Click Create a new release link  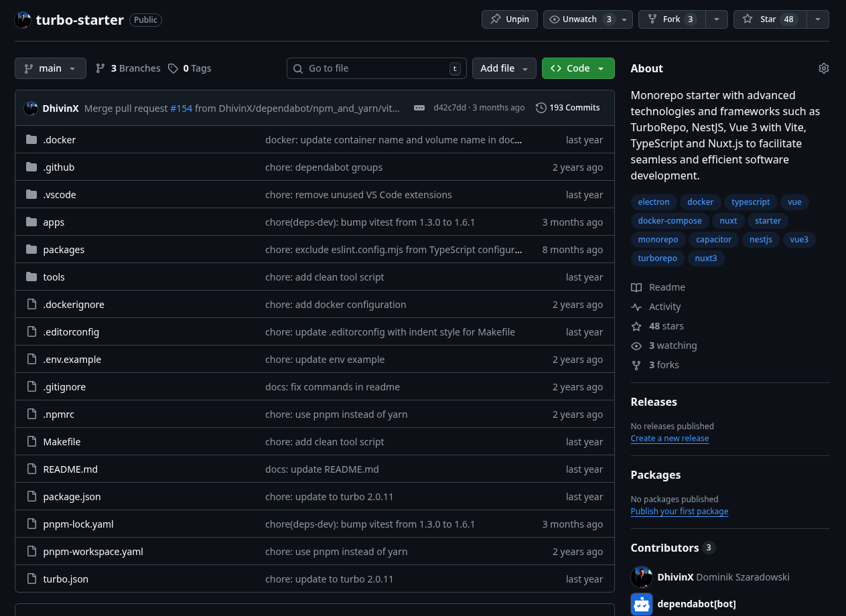669,439
